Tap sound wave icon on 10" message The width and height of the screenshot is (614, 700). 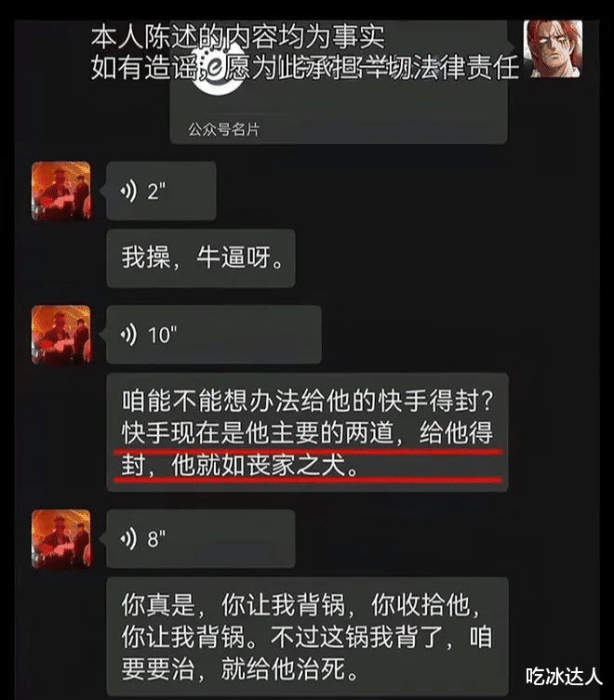128,336
